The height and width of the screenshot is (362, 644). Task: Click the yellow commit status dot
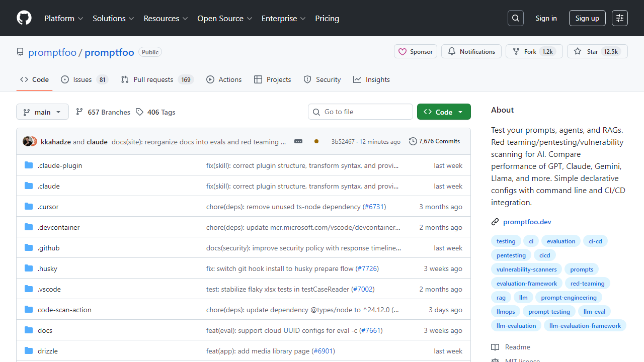[x=316, y=141]
